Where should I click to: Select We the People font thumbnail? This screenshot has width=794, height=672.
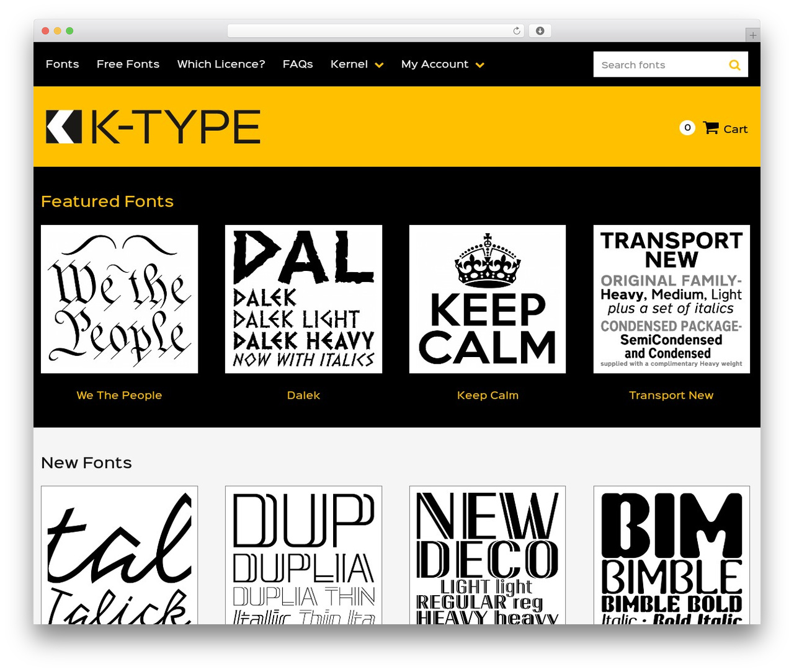click(119, 299)
